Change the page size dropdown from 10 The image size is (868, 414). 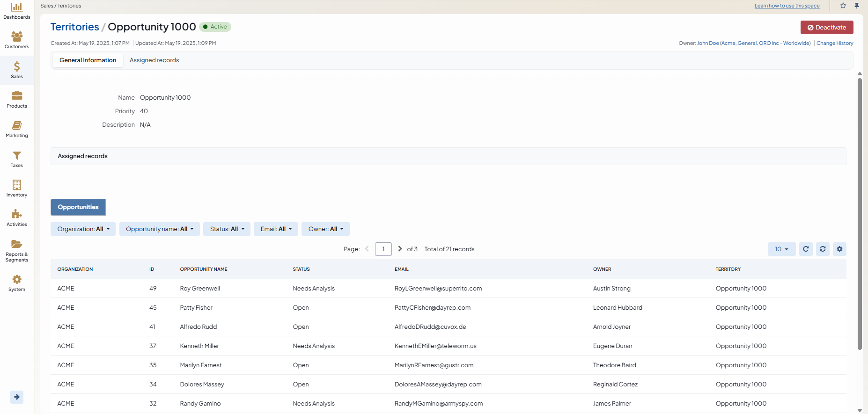781,249
